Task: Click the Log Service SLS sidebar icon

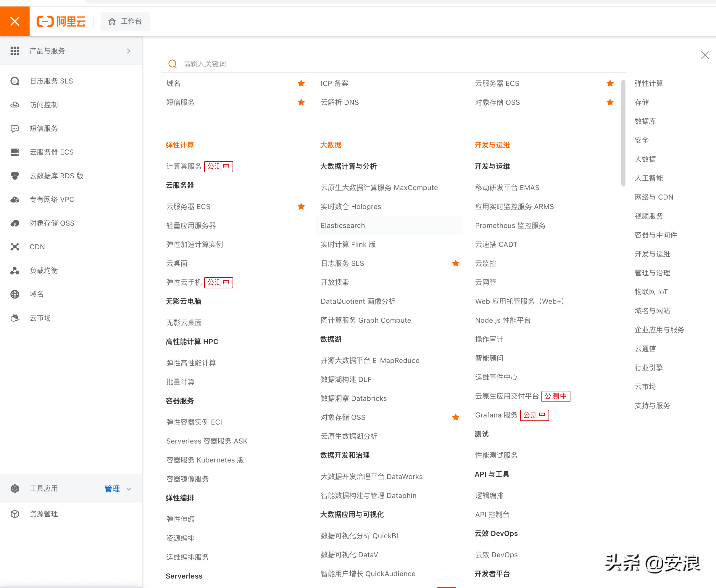Action: click(x=14, y=81)
